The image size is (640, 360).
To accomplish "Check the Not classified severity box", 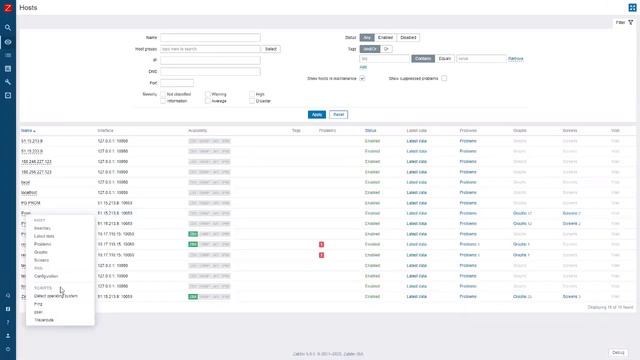I will point(163,94).
